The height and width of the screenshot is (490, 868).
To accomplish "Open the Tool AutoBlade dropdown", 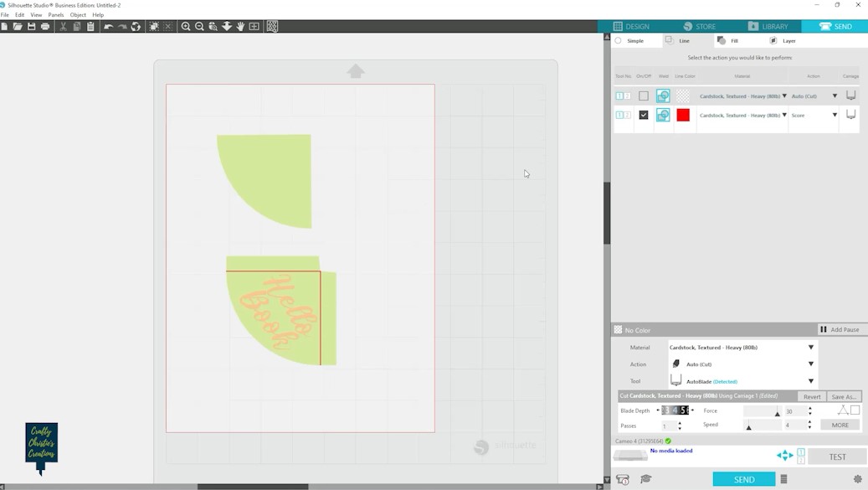I will point(810,381).
